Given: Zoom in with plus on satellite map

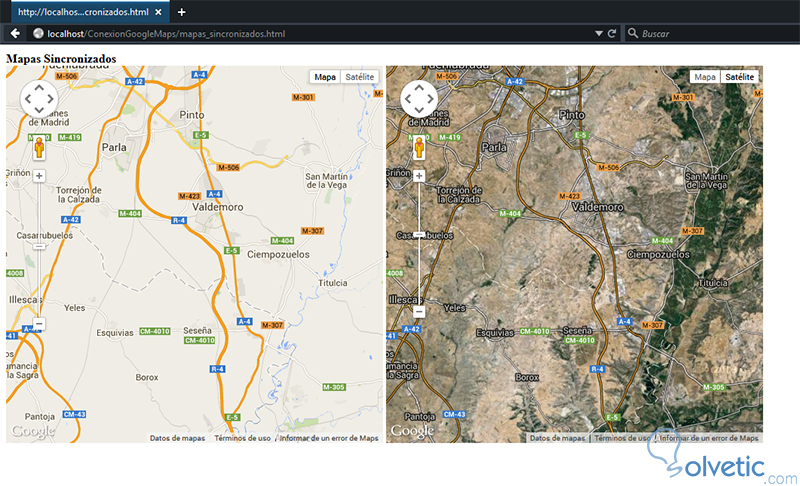Looking at the screenshot, I should click(x=419, y=176).
